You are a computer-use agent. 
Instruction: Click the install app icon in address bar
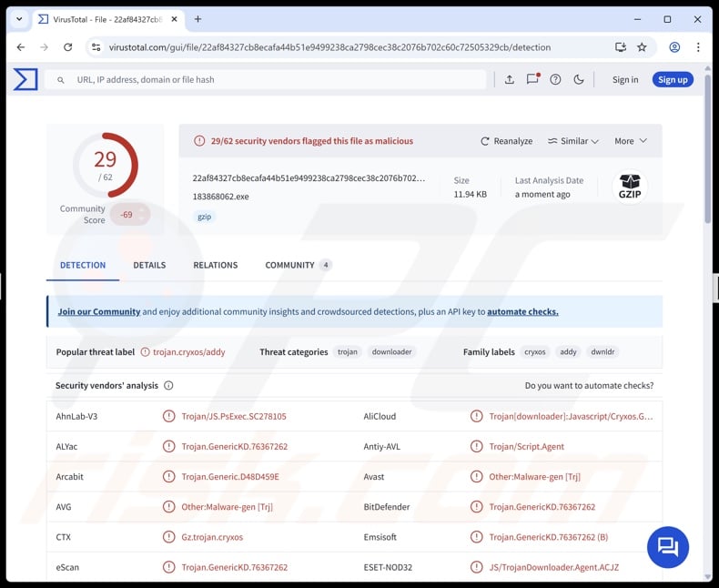click(621, 46)
